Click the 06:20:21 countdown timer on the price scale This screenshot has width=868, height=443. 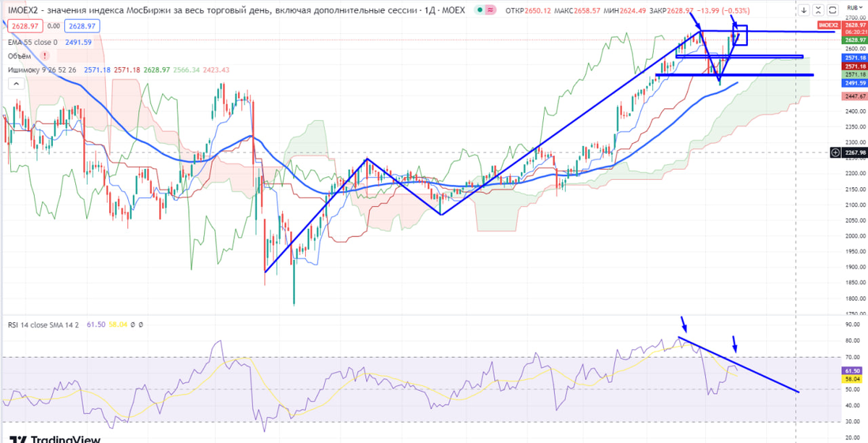(x=854, y=32)
